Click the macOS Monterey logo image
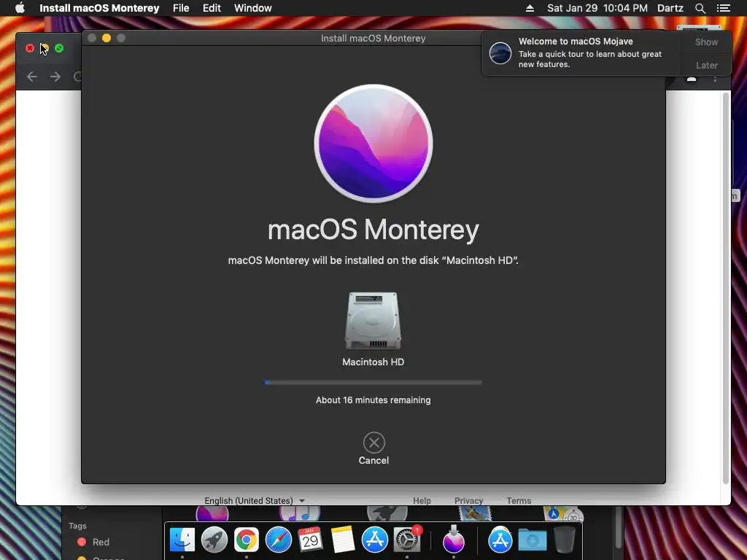This screenshot has height=560, width=747. click(373, 144)
